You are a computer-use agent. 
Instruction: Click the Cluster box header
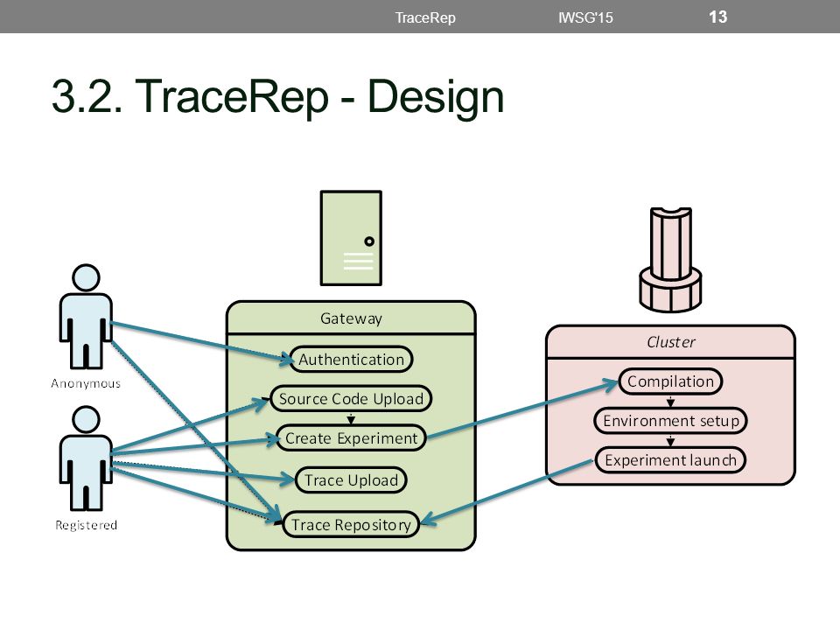pyautogui.click(x=671, y=342)
